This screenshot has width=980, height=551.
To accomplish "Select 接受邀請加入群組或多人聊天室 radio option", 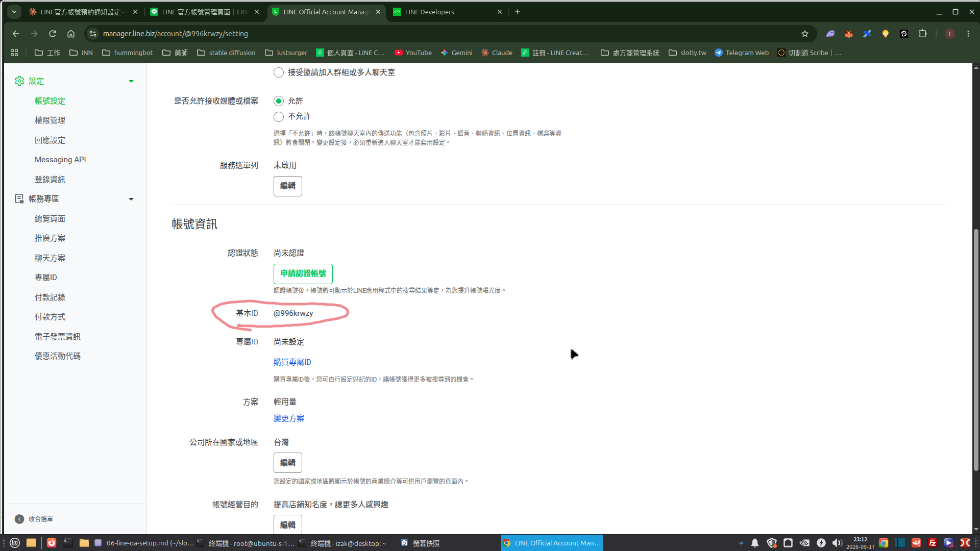I will [x=279, y=72].
